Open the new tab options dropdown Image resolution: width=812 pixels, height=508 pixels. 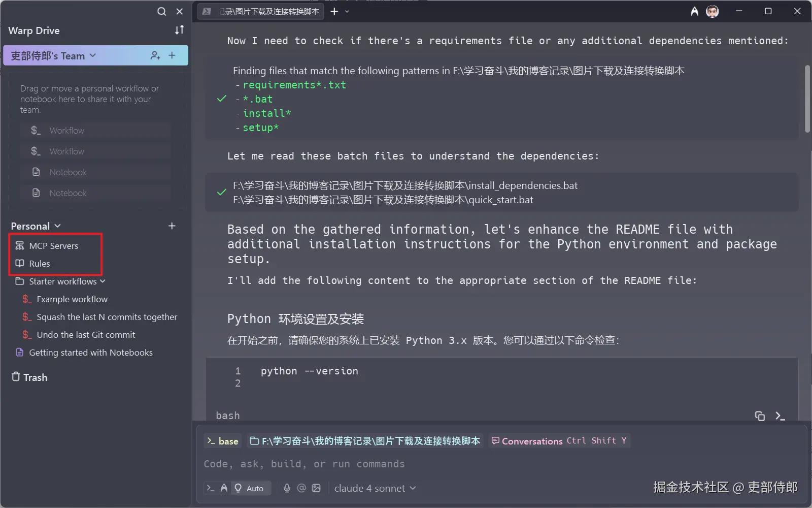tap(347, 11)
